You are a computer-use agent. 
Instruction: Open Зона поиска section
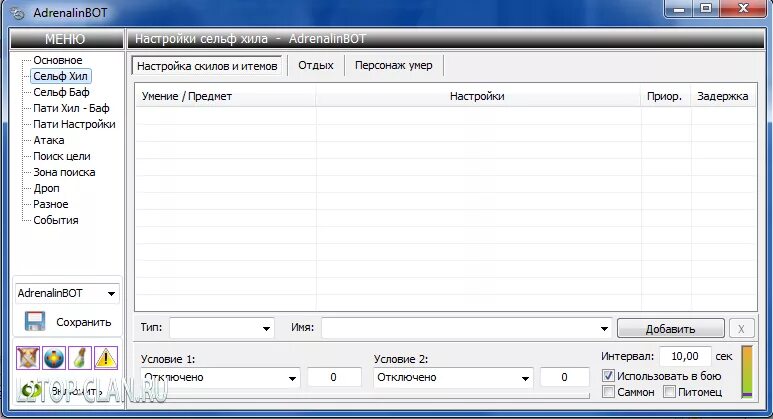[64, 173]
